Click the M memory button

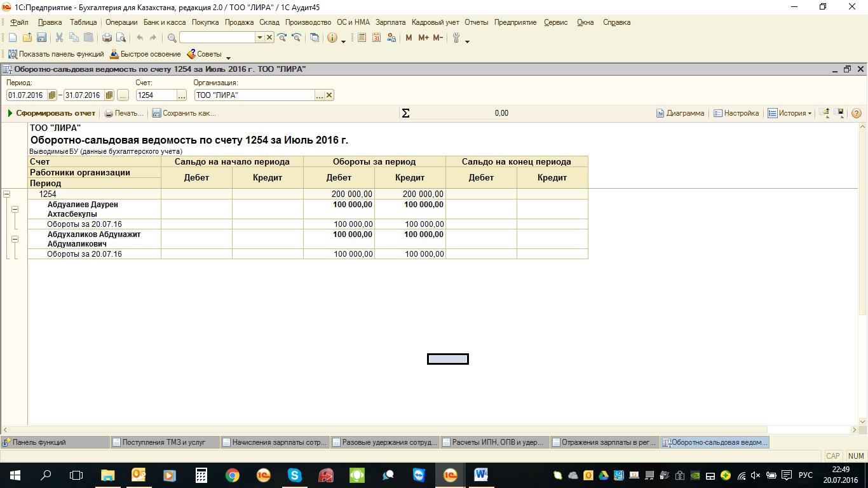point(409,37)
